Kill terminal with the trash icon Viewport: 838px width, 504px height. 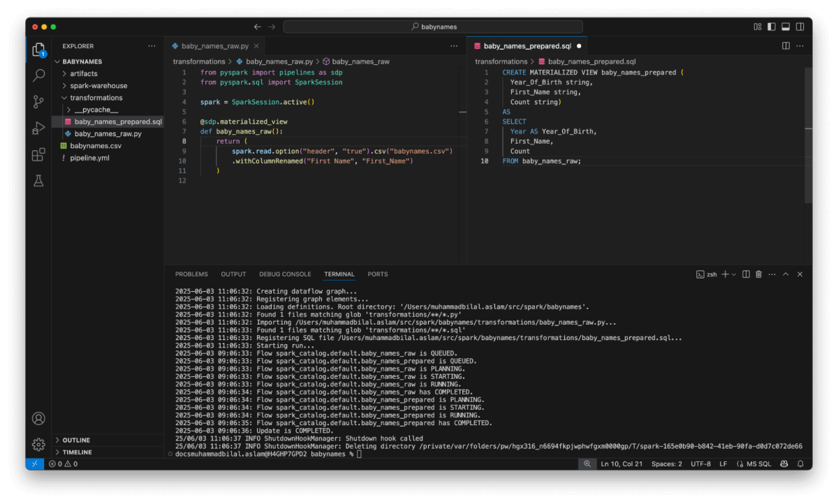pos(758,274)
